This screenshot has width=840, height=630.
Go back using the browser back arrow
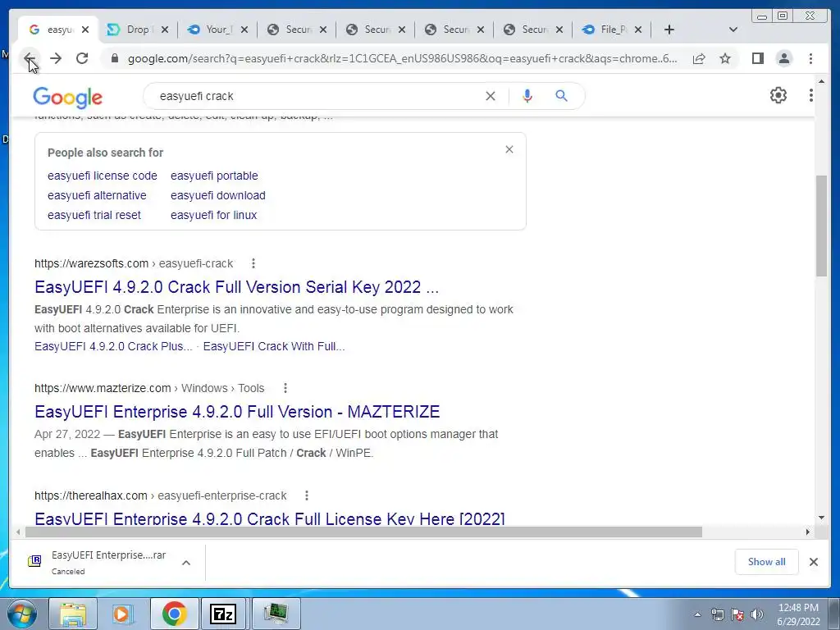30,58
